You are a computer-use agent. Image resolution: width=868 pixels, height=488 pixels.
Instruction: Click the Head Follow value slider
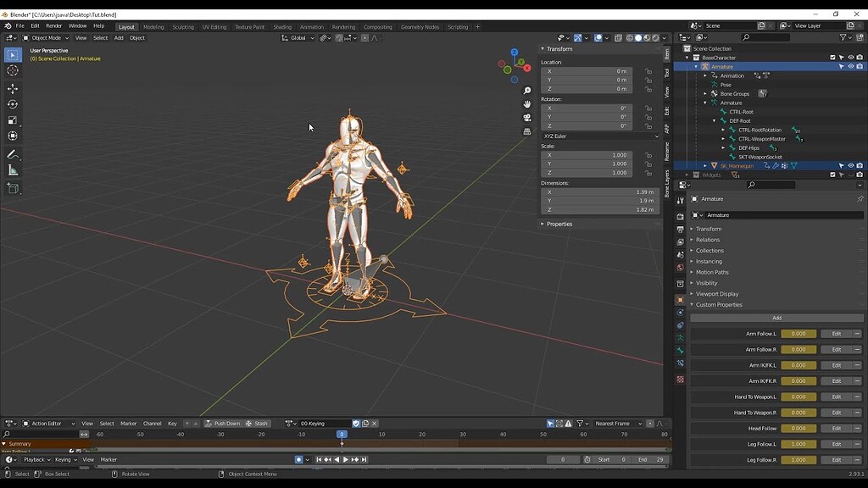pos(798,429)
